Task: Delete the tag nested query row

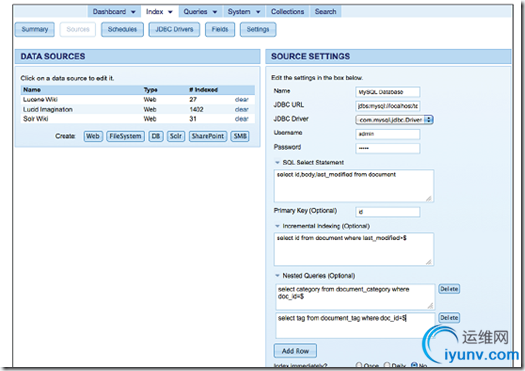Action: click(x=449, y=318)
